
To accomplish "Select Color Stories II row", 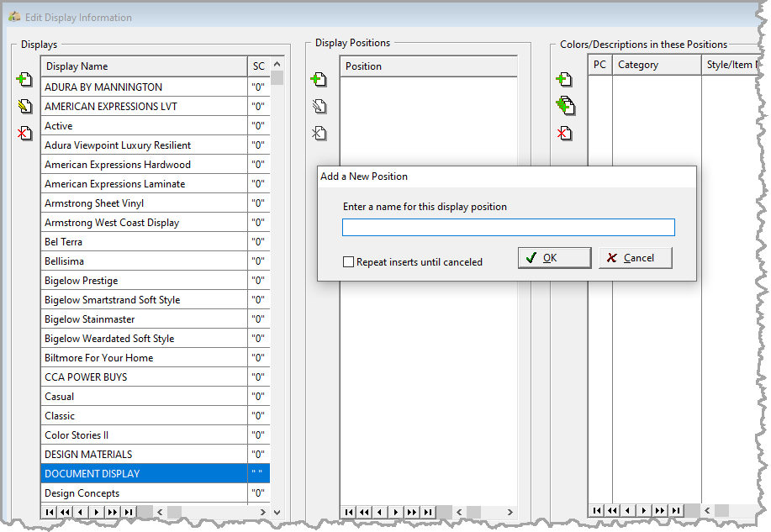I will (156, 435).
